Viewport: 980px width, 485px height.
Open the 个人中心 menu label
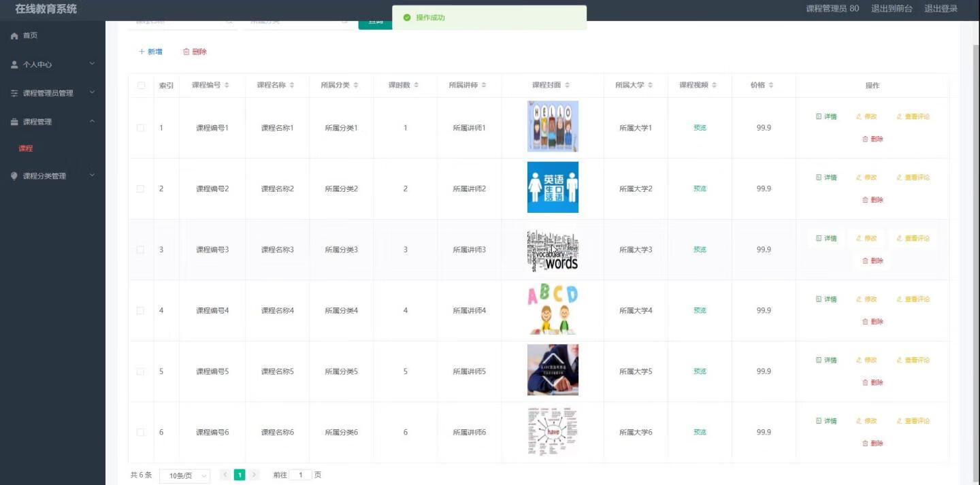point(37,65)
